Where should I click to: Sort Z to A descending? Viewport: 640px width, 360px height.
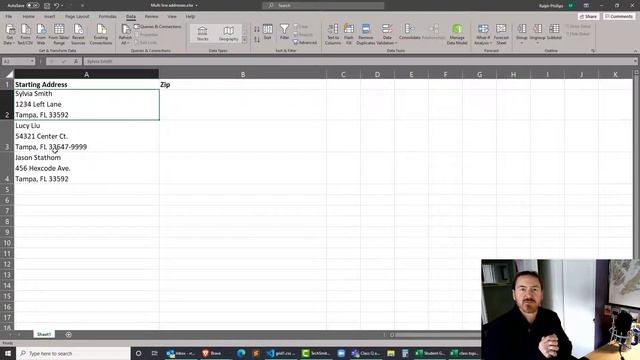point(257,40)
